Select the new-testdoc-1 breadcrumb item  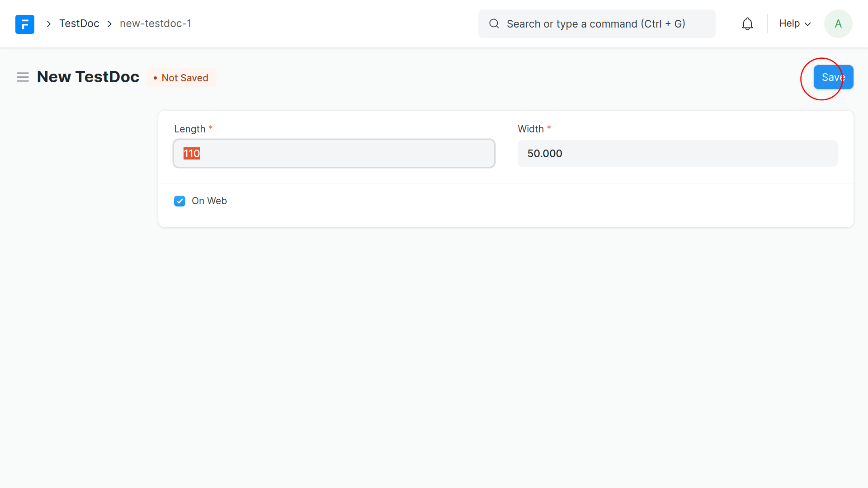(x=156, y=23)
